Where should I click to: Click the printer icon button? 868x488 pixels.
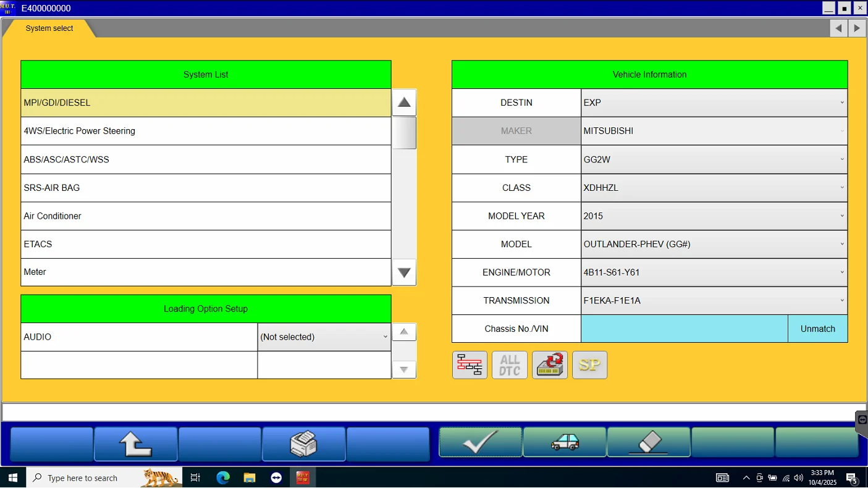303,444
